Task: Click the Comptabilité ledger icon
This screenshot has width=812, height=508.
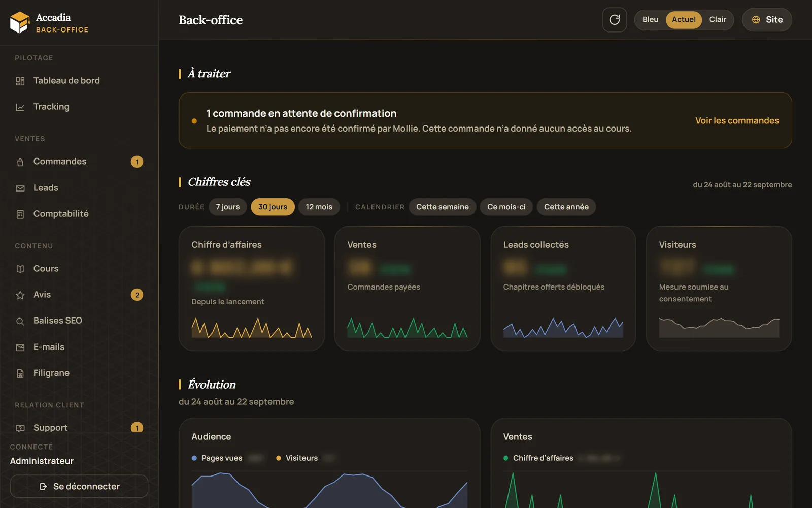Action: pos(20,214)
